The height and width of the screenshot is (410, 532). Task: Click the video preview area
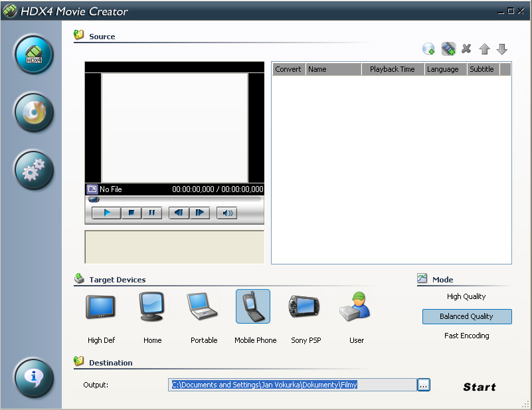click(x=175, y=128)
